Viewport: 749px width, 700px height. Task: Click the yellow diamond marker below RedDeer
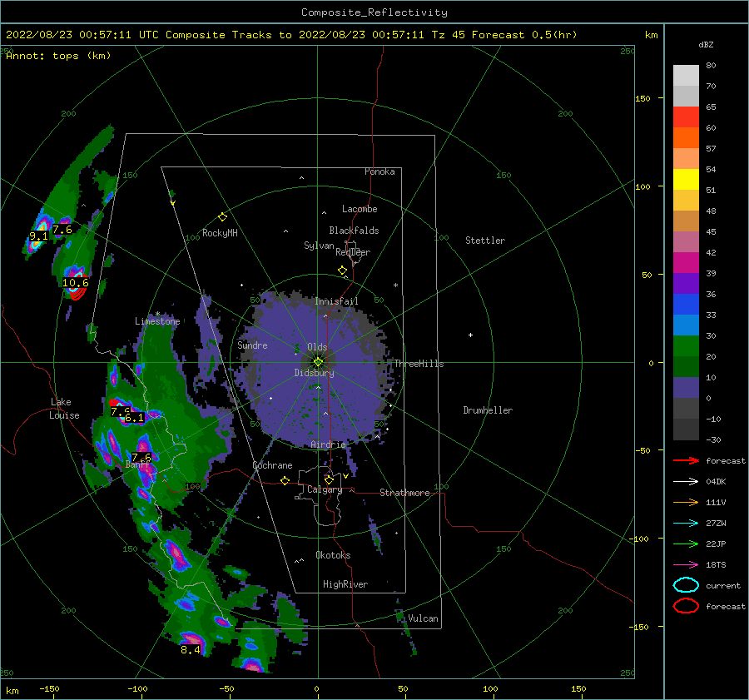(342, 271)
